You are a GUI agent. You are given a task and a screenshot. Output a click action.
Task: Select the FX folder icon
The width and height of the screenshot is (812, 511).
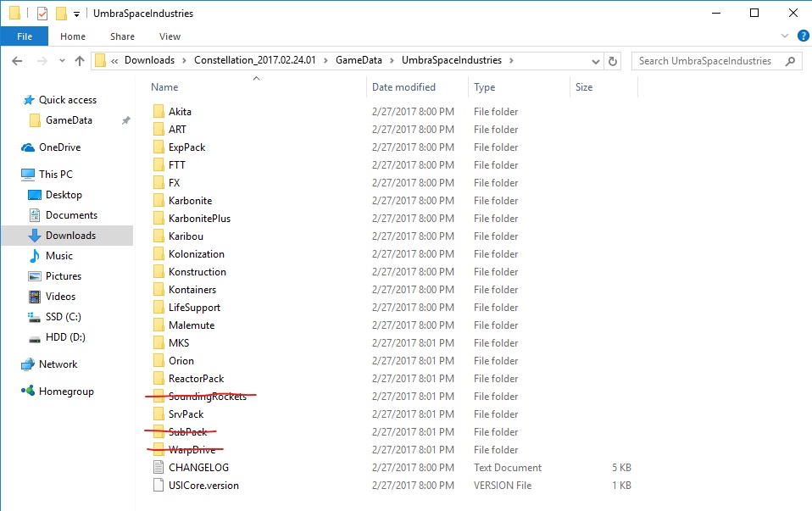coord(159,183)
